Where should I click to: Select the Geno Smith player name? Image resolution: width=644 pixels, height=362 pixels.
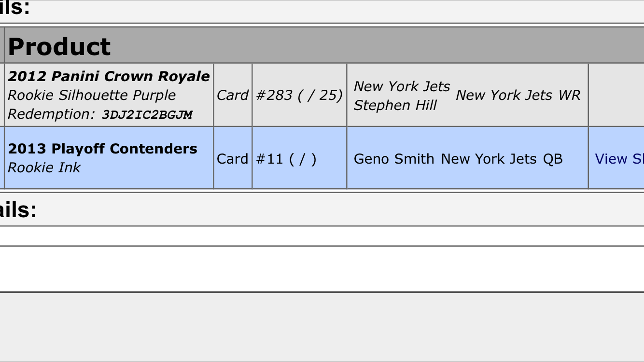[x=393, y=159]
